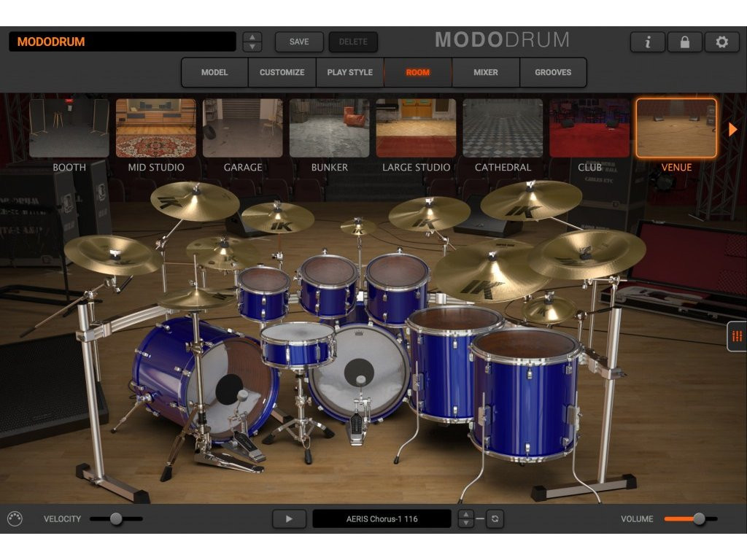Image resolution: width=747 pixels, height=560 pixels.
Task: Click the DELETE preset button
Action: pos(353,42)
